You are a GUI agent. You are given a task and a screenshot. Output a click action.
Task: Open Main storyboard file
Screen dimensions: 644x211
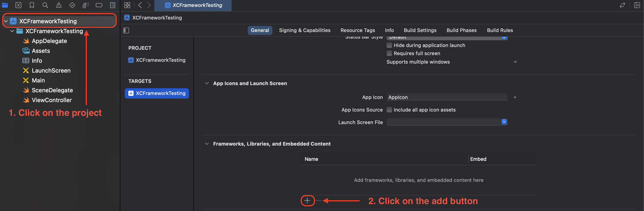(38, 80)
